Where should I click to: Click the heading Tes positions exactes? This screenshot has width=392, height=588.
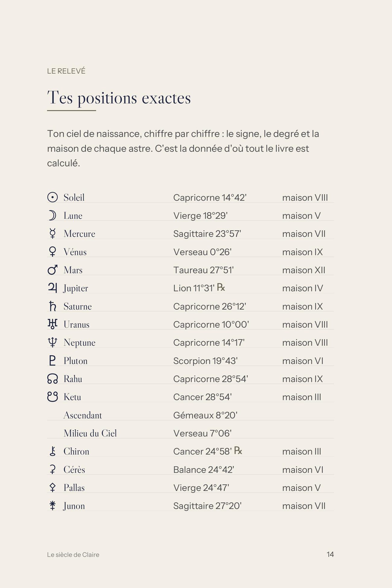point(119,98)
